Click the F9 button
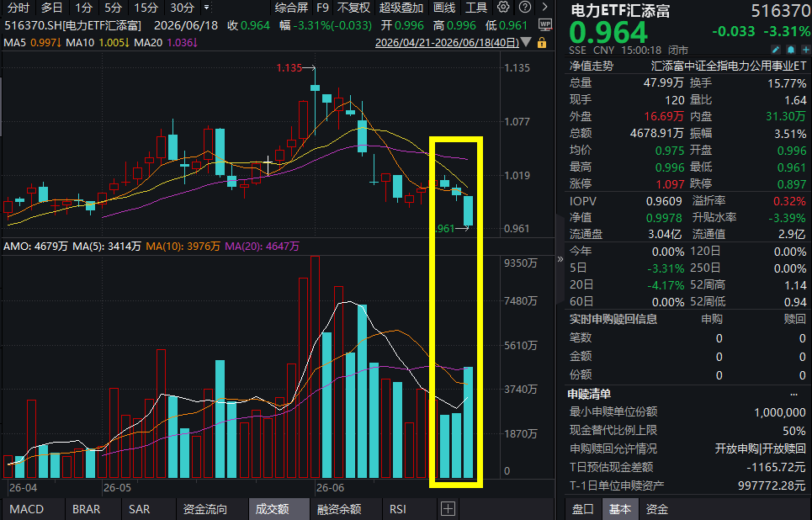Screen dimensions: 812x520 click(x=322, y=8)
